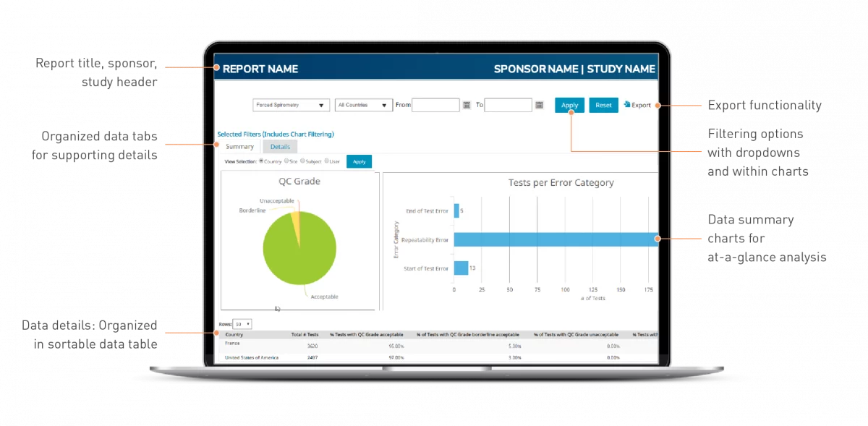Open the From date calendar picker icon
Screen dimensions: 868x426
coord(467,106)
